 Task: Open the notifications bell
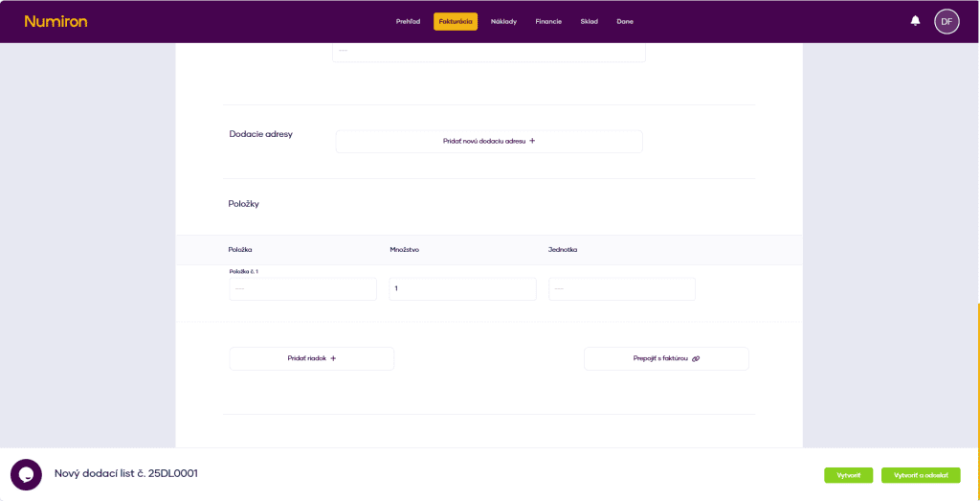915,21
